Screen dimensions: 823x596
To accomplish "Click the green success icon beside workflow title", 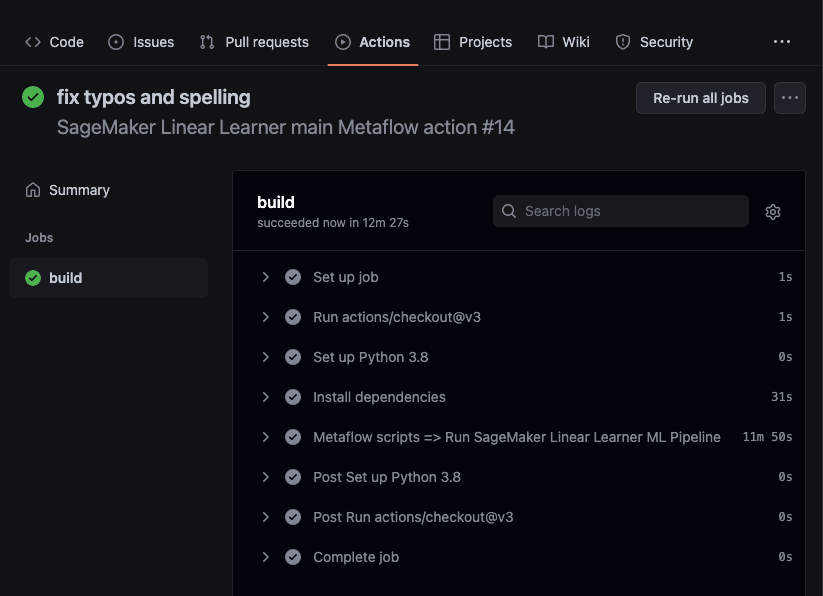I will point(33,97).
